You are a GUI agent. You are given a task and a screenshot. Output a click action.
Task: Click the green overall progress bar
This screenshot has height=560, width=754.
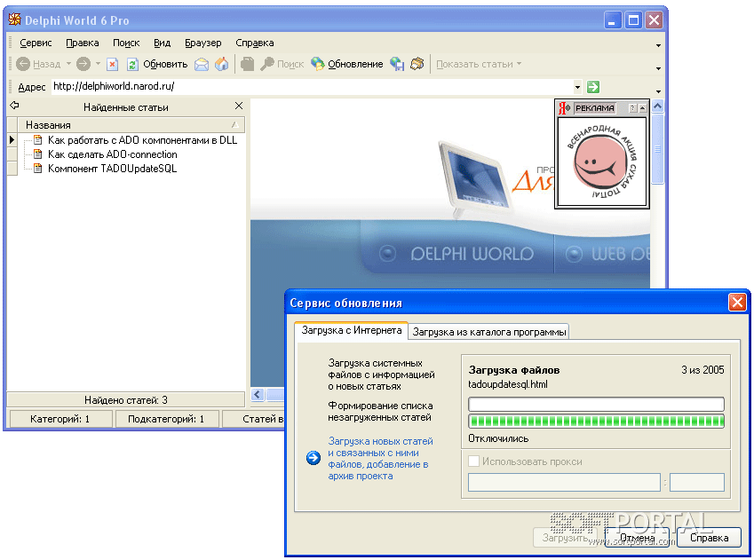coord(596,422)
